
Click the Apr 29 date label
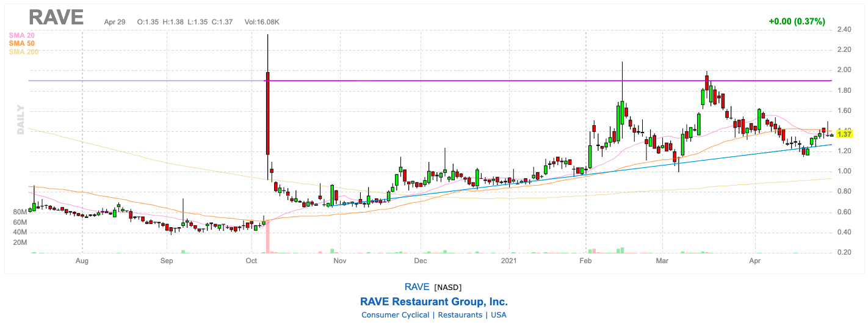point(114,22)
